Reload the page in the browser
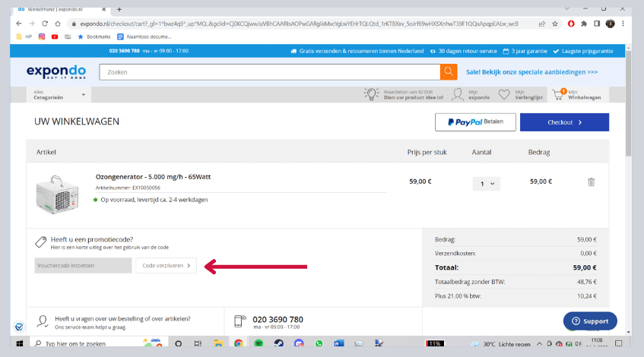Image resolution: width=644 pixels, height=357 pixels. (44, 24)
